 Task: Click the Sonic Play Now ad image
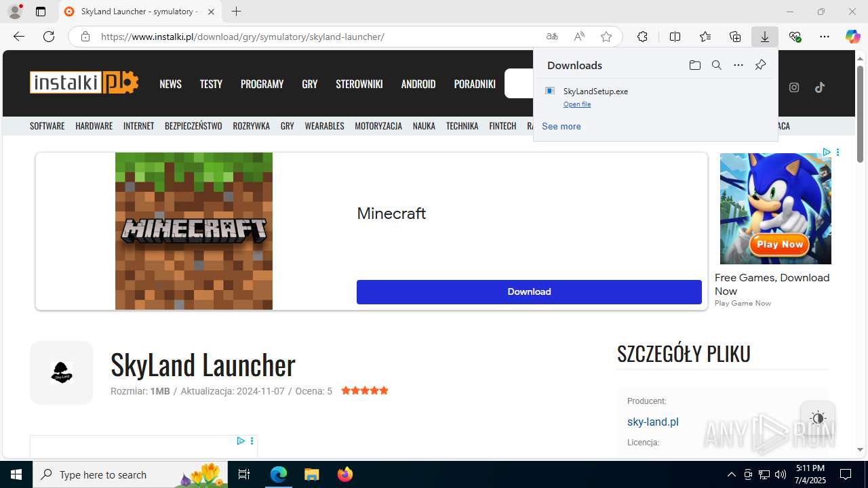pos(776,209)
